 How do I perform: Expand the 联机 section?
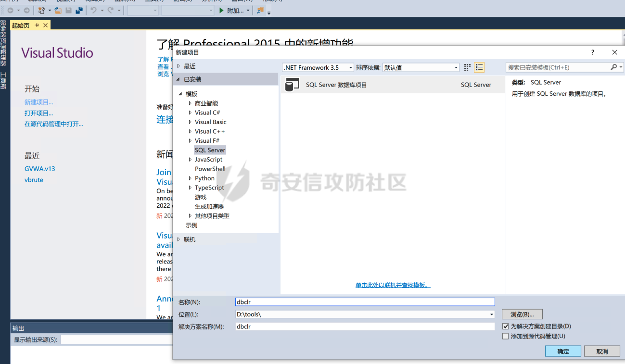click(179, 239)
